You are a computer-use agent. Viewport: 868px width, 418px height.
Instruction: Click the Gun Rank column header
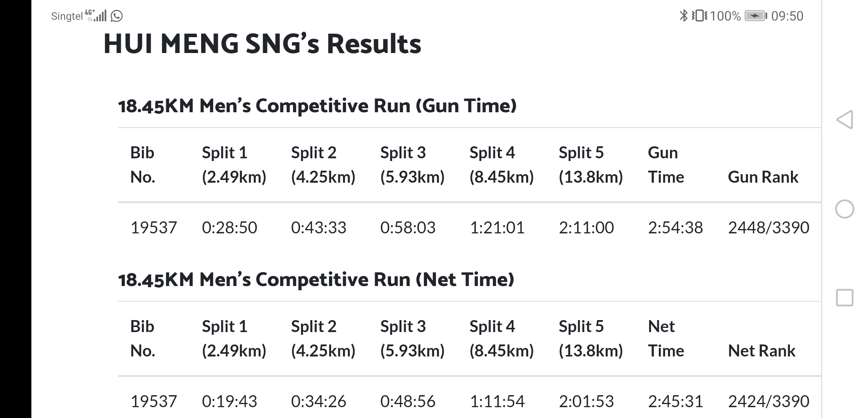[x=763, y=177]
